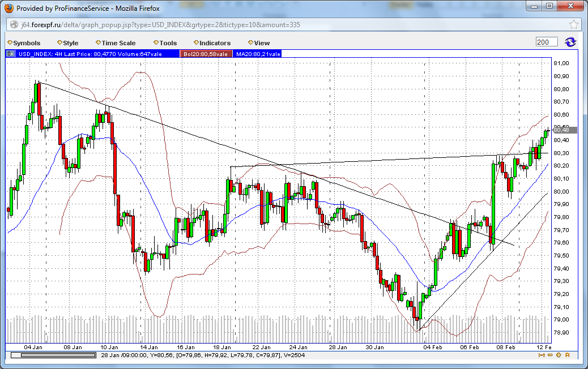The width and height of the screenshot is (588, 369).
Task: Click the horizontal compress icon in the status bar
Action: pos(541,355)
